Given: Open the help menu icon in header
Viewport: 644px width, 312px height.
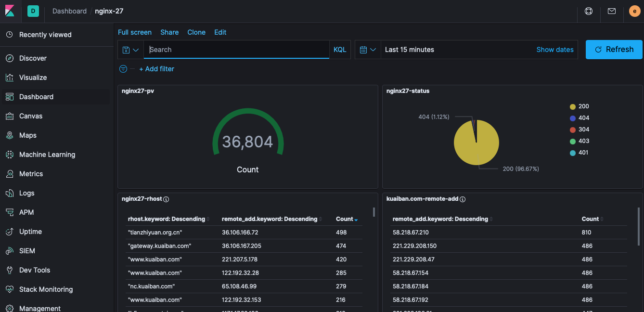Looking at the screenshot, I should pos(588,11).
